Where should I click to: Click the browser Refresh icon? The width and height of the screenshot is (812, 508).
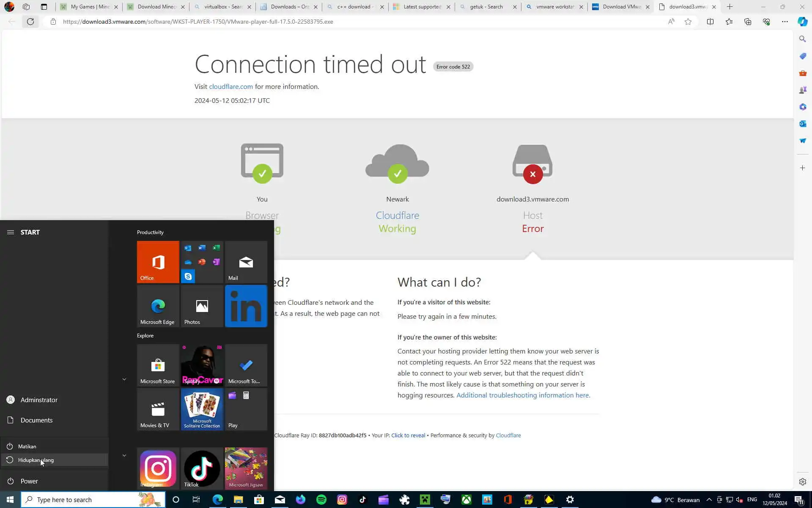tap(30, 22)
